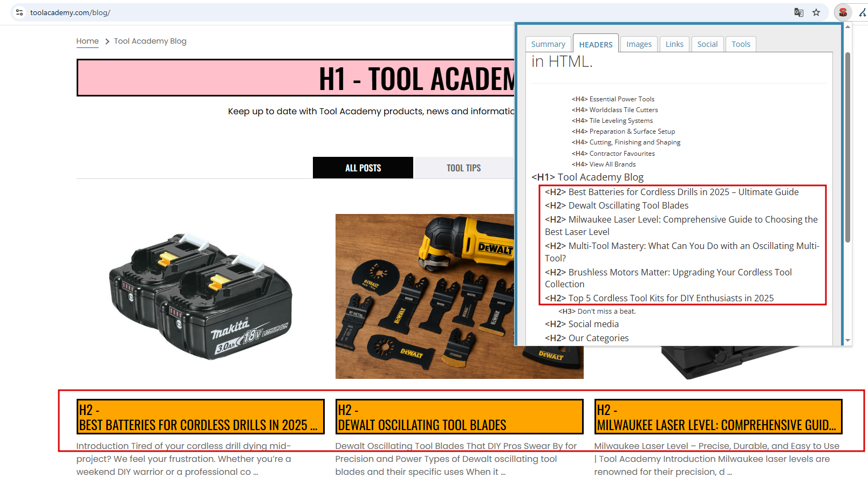Click H4 Essential Power Tools entry

[x=613, y=99]
